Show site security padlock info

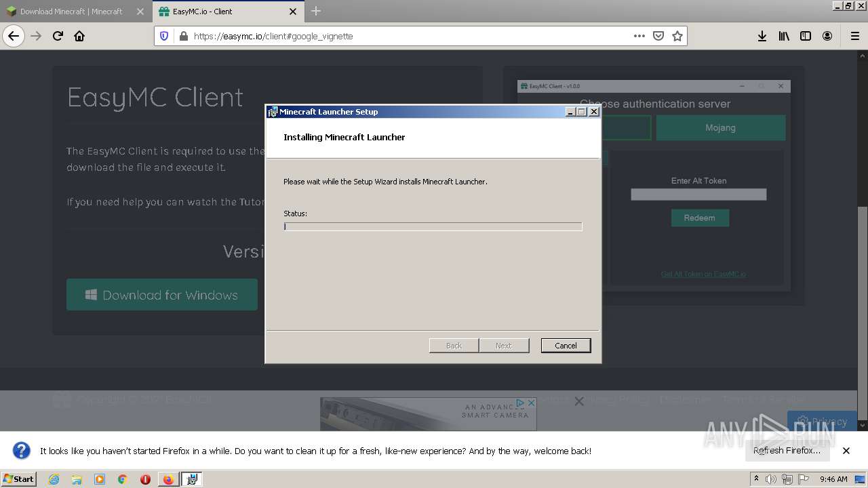[x=183, y=36]
